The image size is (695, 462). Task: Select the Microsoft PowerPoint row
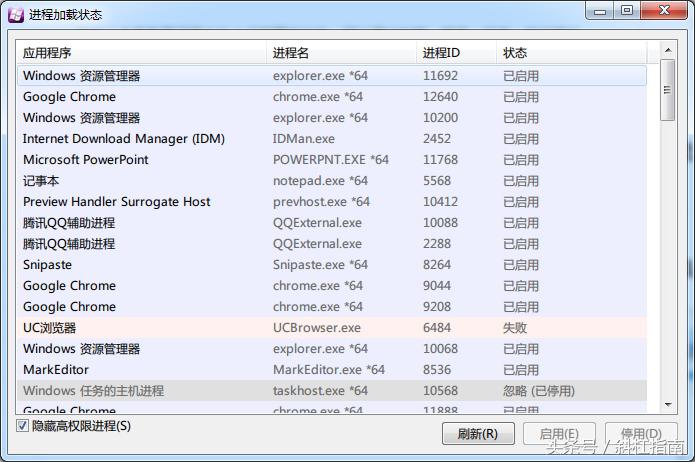pyautogui.click(x=332, y=160)
